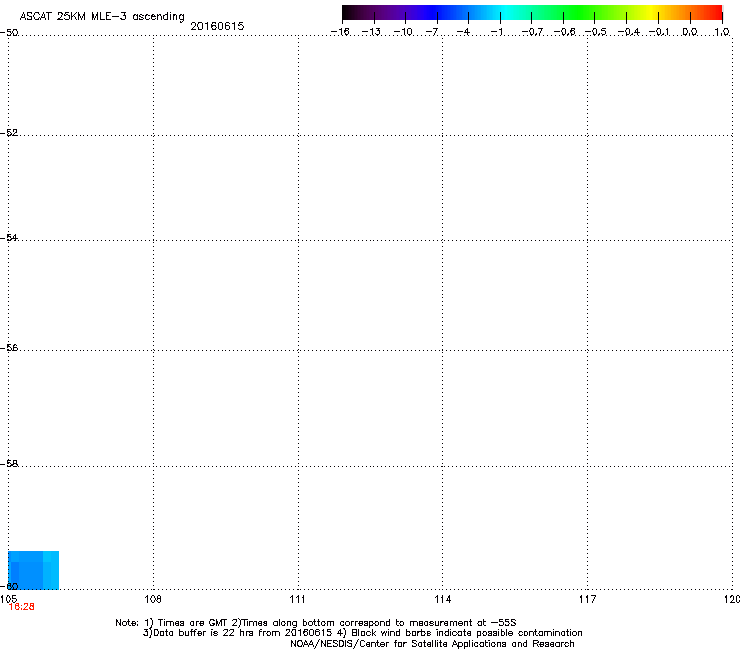Click the 114 longitude axis label
Screen dimensions: 740x650
tap(443, 599)
